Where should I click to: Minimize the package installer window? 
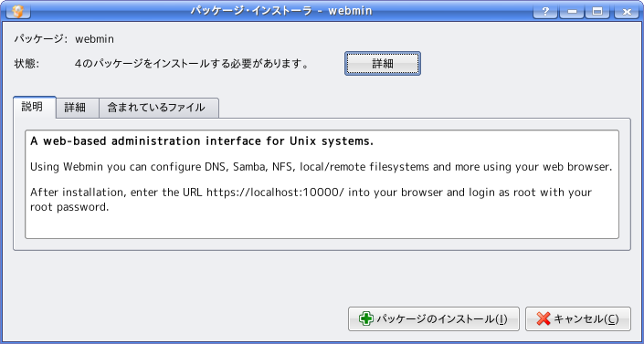click(x=571, y=12)
